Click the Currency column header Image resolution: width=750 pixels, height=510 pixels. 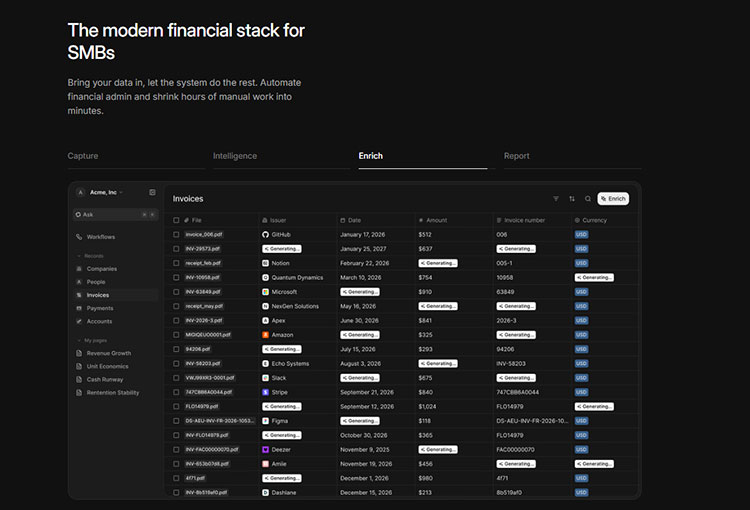tap(591, 220)
